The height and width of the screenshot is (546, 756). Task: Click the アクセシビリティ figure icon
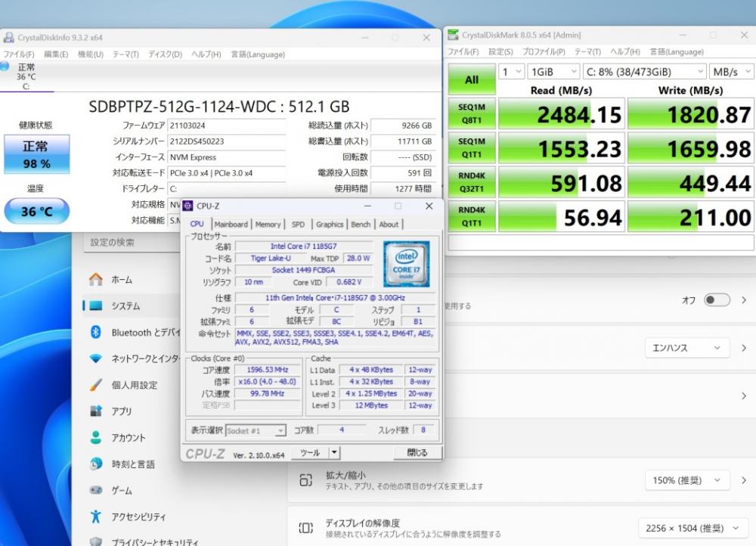click(96, 517)
